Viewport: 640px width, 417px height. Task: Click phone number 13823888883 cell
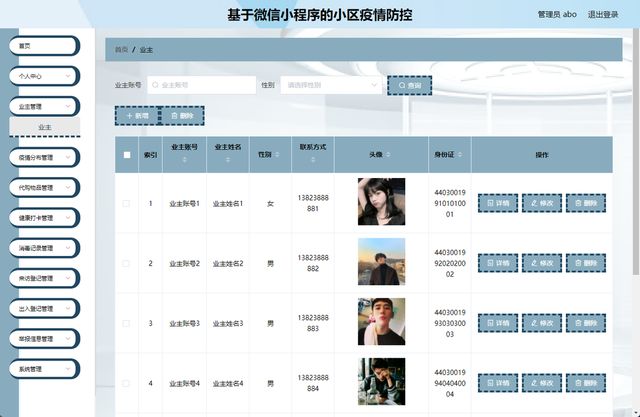click(313, 323)
